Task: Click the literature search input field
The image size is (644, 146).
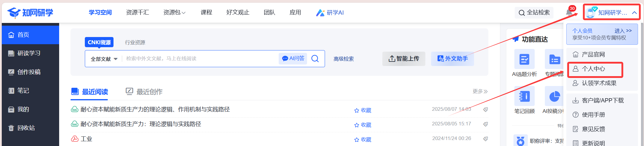Action: [200, 59]
